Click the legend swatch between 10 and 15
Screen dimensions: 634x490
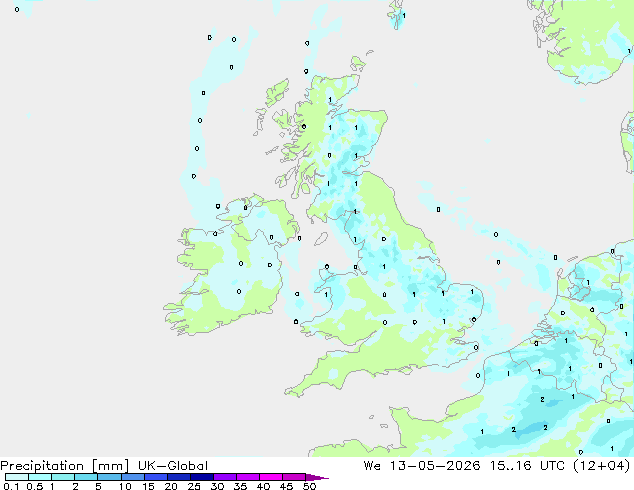coord(133,477)
